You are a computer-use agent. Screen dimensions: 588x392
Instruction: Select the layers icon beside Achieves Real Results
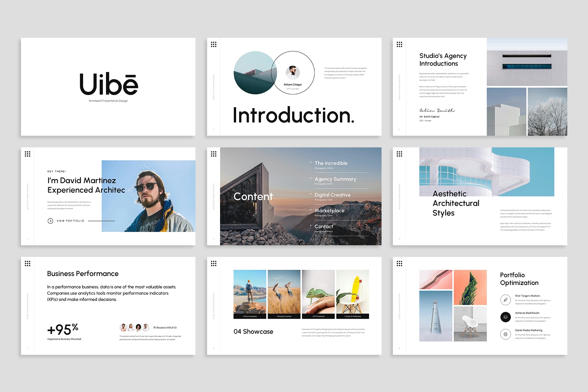click(x=505, y=317)
